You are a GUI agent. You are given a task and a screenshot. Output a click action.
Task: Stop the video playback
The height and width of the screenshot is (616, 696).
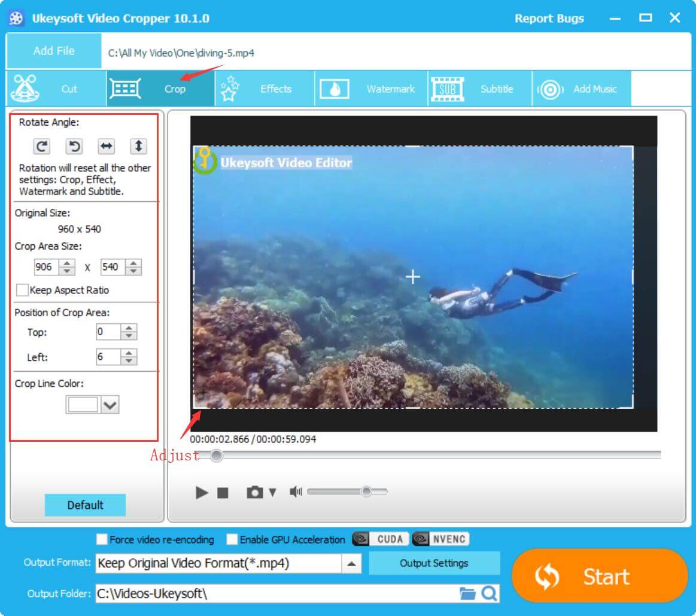[223, 493]
